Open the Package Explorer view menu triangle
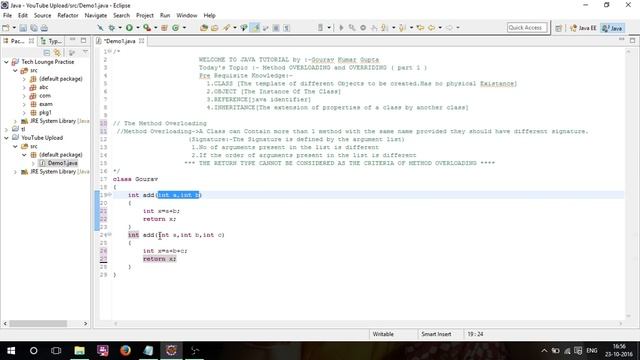Viewport: 640px width, 360px height. coord(85,52)
